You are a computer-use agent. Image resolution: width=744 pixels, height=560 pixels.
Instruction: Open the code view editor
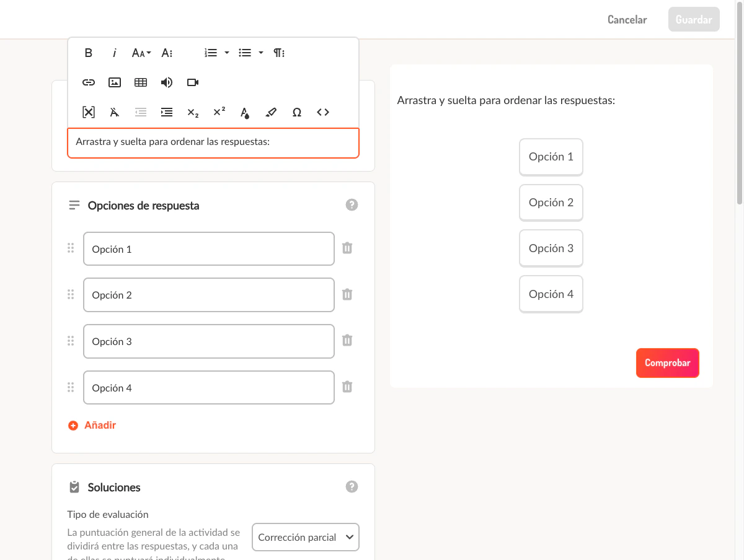(x=322, y=112)
